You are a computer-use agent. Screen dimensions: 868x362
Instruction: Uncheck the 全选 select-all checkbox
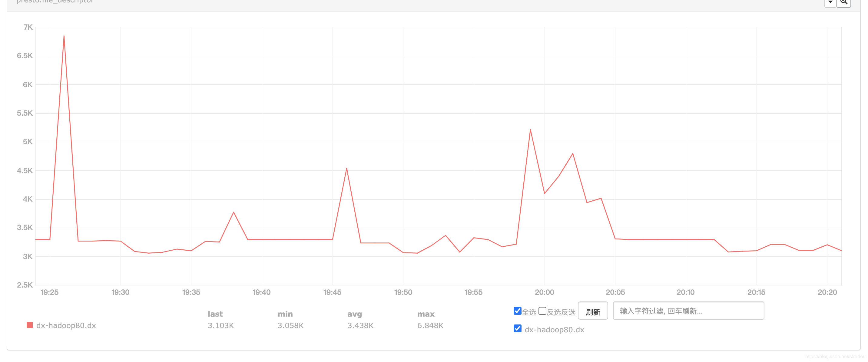click(517, 311)
